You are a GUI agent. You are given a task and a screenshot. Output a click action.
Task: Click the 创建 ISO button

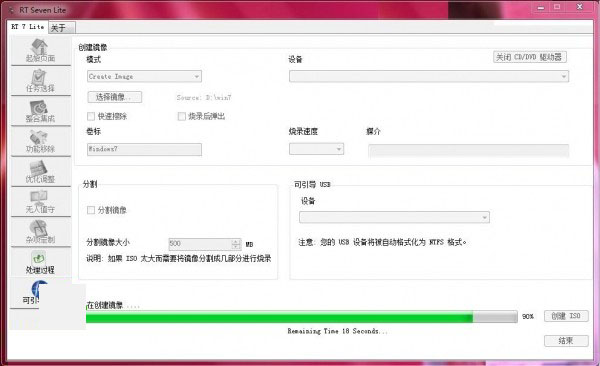[566, 316]
